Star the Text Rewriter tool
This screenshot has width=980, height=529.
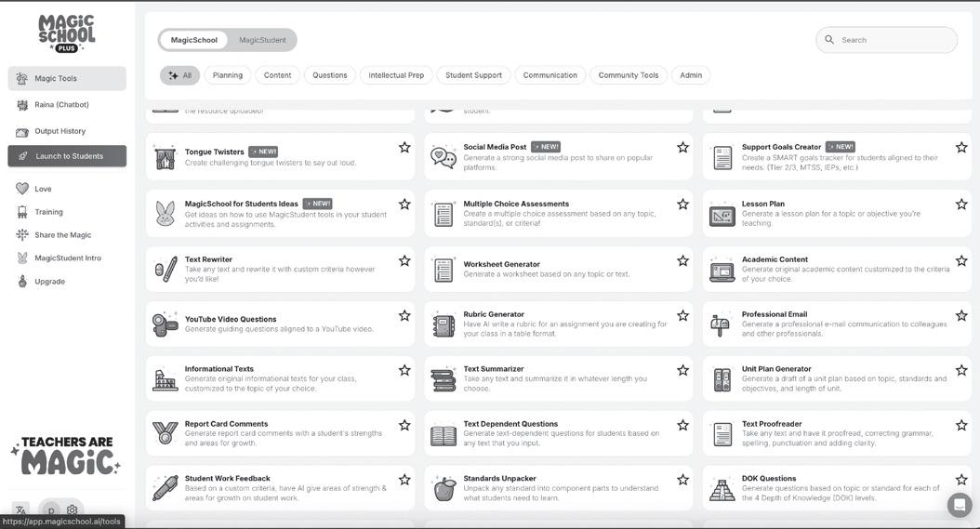(404, 260)
